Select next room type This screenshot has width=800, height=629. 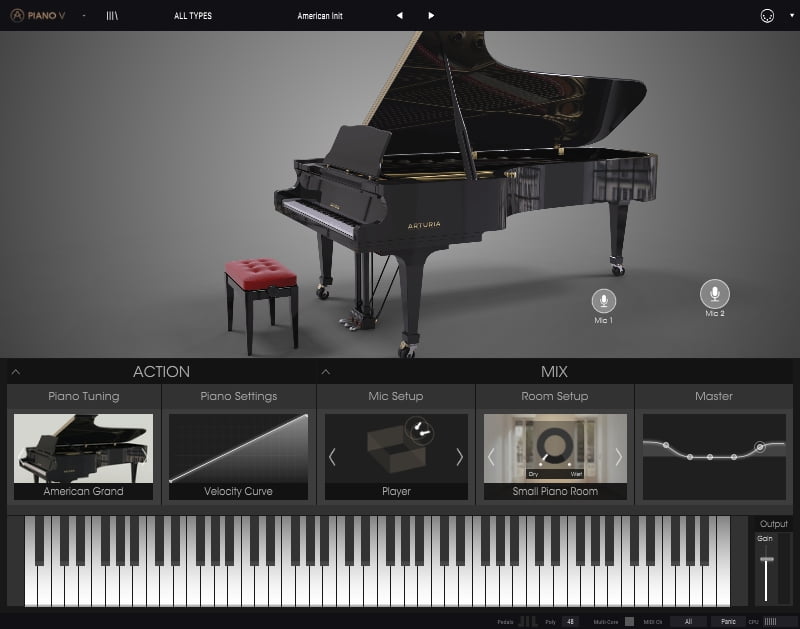619,457
